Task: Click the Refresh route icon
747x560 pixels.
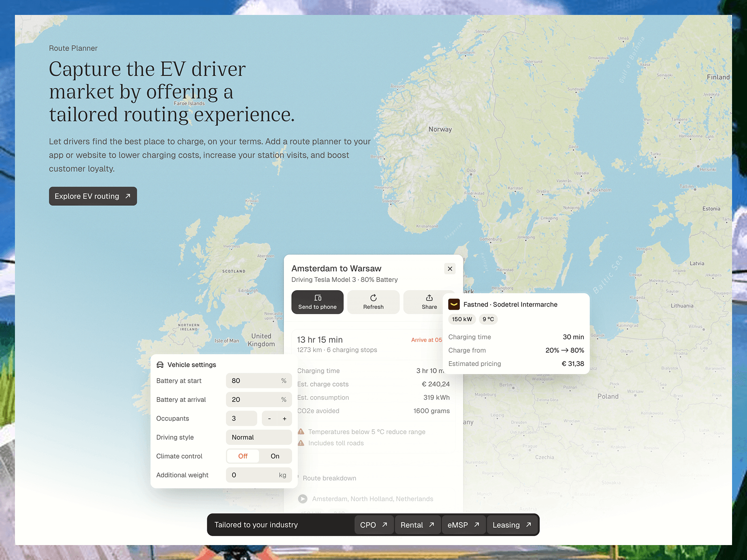Action: (373, 298)
